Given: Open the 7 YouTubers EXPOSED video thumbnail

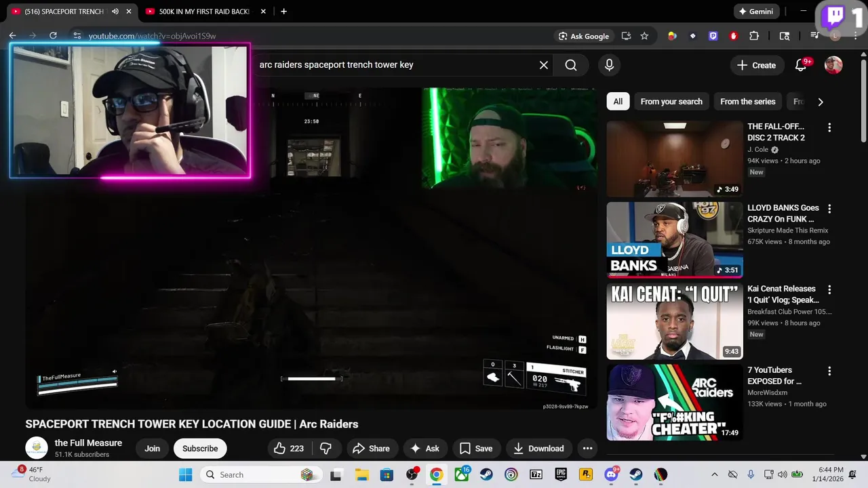Looking at the screenshot, I should point(675,403).
